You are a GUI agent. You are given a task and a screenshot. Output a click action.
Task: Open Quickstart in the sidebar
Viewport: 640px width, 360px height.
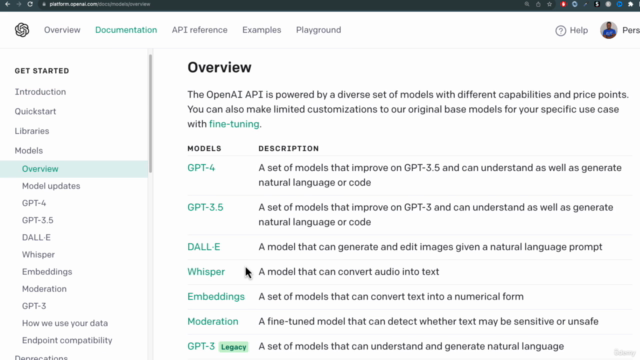coord(36,111)
